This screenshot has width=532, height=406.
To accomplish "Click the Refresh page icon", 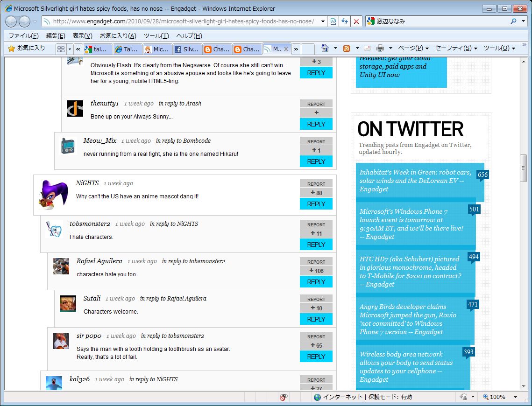I will 345,21.
